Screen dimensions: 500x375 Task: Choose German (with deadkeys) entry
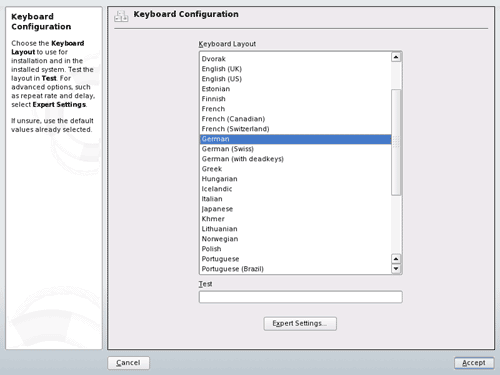point(295,159)
